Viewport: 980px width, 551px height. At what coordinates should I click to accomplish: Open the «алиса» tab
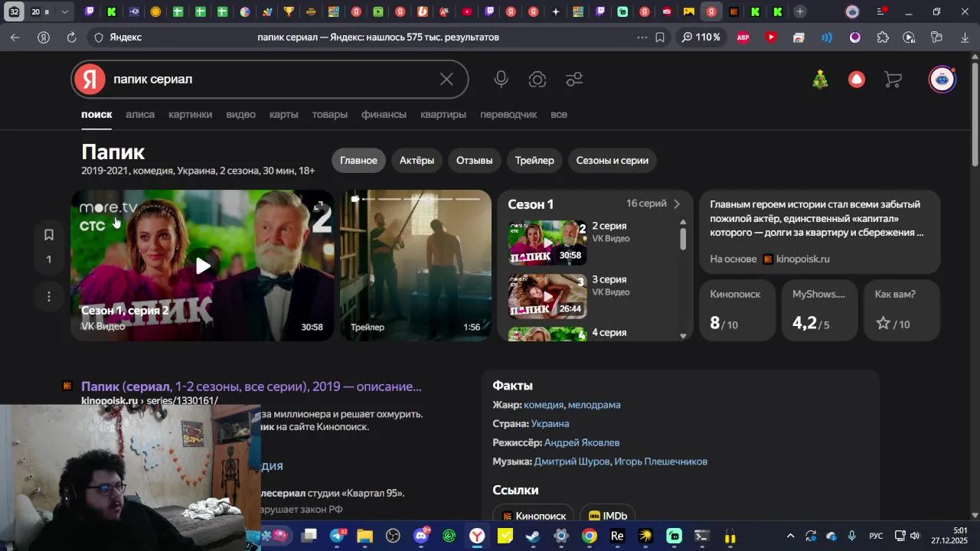coord(140,114)
